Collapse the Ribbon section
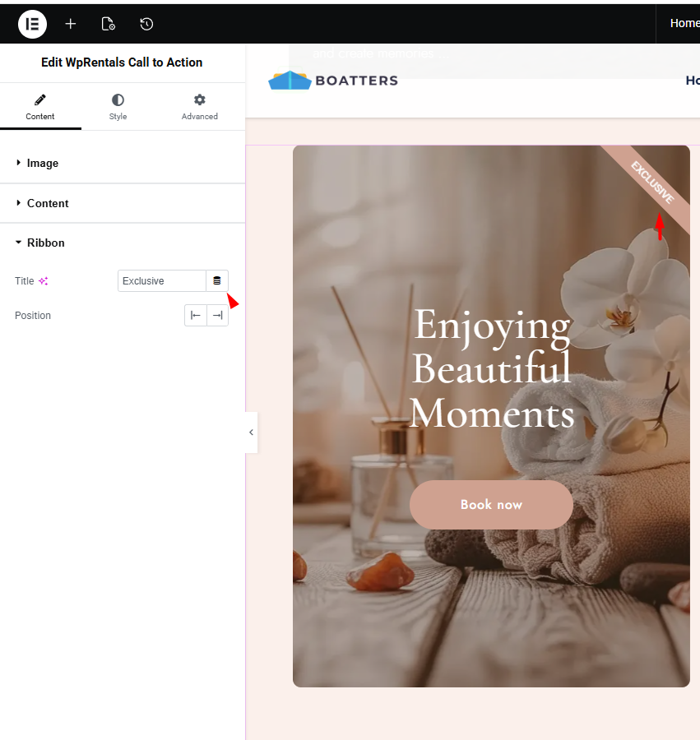Screen dimensions: 700x740 pyautogui.click(x=45, y=243)
